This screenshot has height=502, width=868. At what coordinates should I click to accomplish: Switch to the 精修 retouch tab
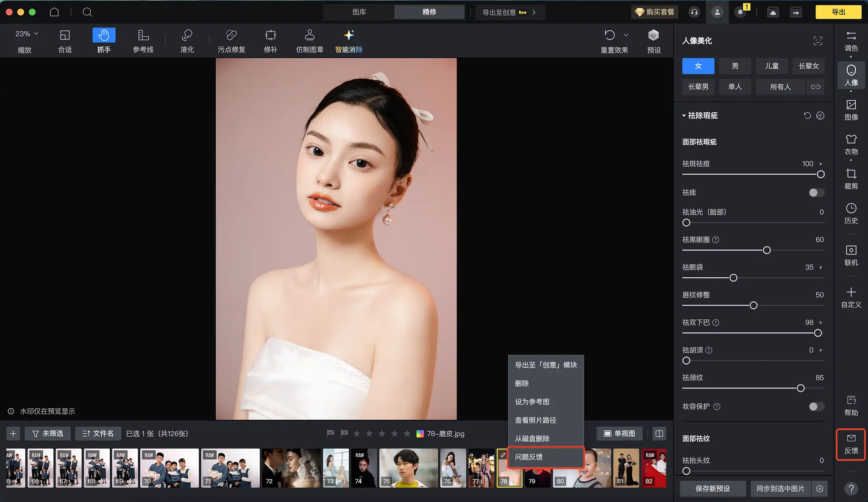pyautogui.click(x=429, y=12)
